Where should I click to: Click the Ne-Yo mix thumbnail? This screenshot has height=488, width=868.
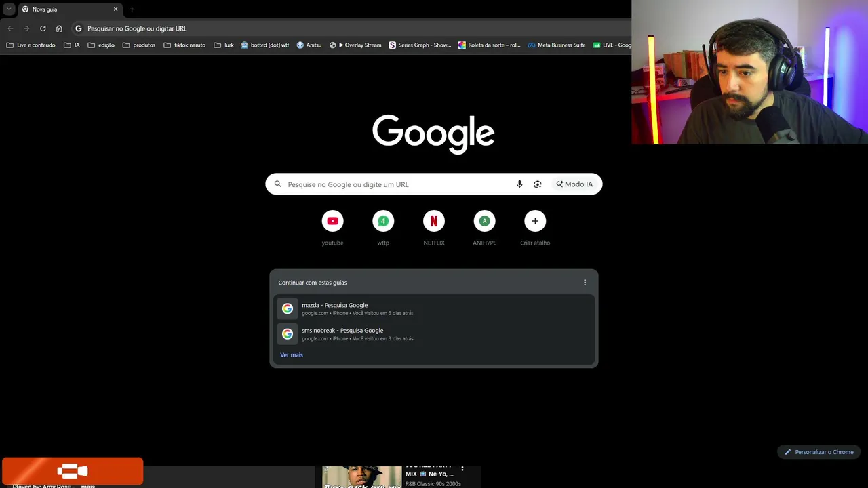[362, 477]
